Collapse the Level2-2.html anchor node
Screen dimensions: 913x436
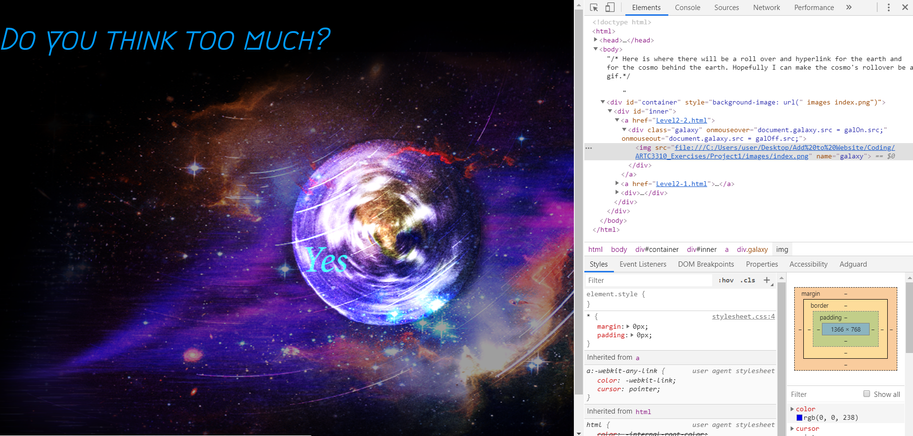point(617,120)
